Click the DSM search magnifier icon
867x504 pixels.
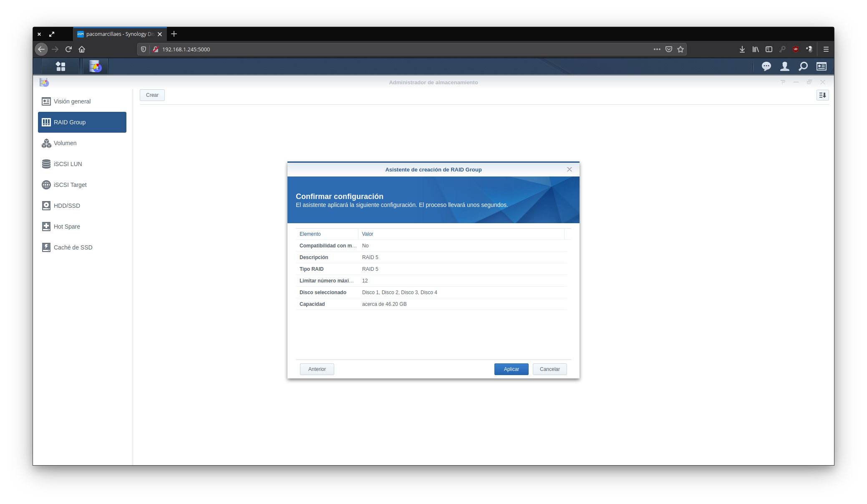point(803,66)
